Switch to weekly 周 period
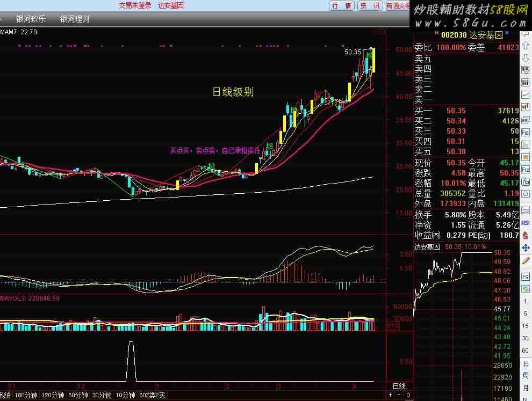Viewport: 532px width, 401px height. point(525,376)
